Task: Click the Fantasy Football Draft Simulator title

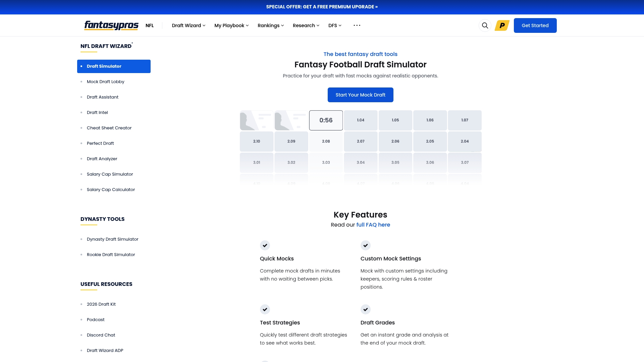Action: point(360,65)
